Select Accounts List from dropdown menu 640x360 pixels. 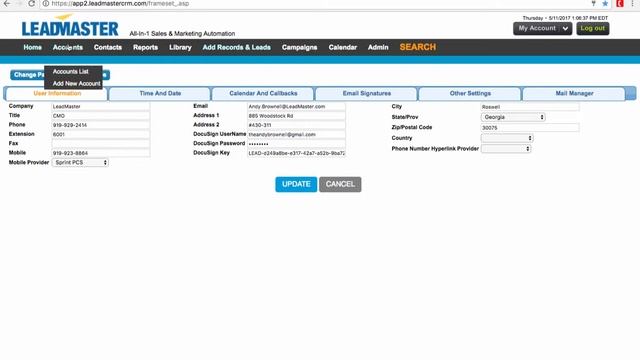tap(71, 71)
